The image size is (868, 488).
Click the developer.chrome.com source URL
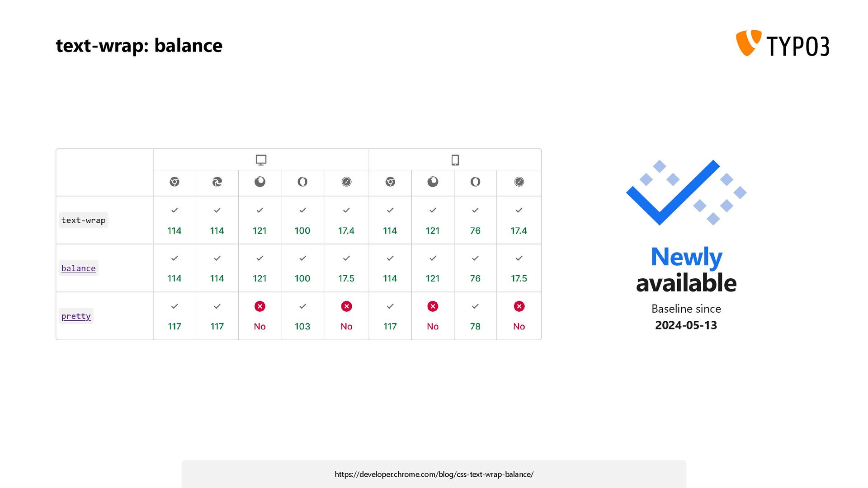click(x=434, y=474)
